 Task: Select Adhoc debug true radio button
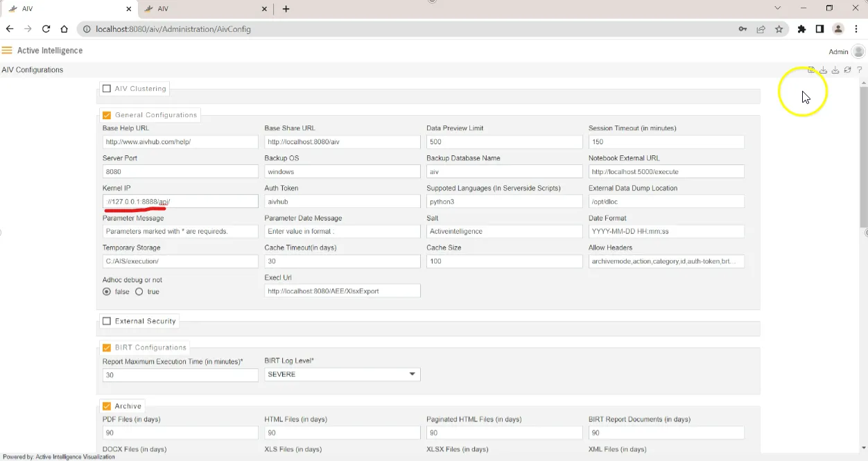[139, 292]
